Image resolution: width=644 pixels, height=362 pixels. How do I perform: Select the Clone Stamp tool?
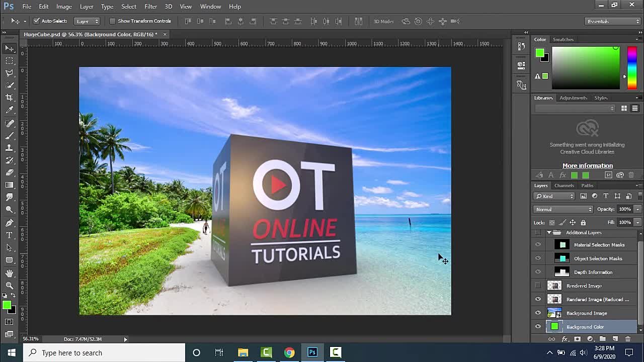click(10, 148)
